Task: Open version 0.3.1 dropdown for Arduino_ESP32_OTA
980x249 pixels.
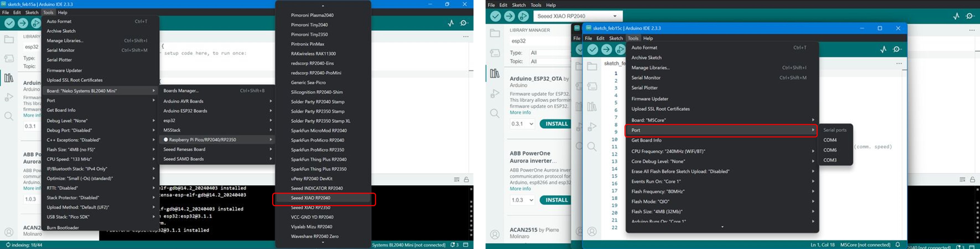Action: coord(523,124)
